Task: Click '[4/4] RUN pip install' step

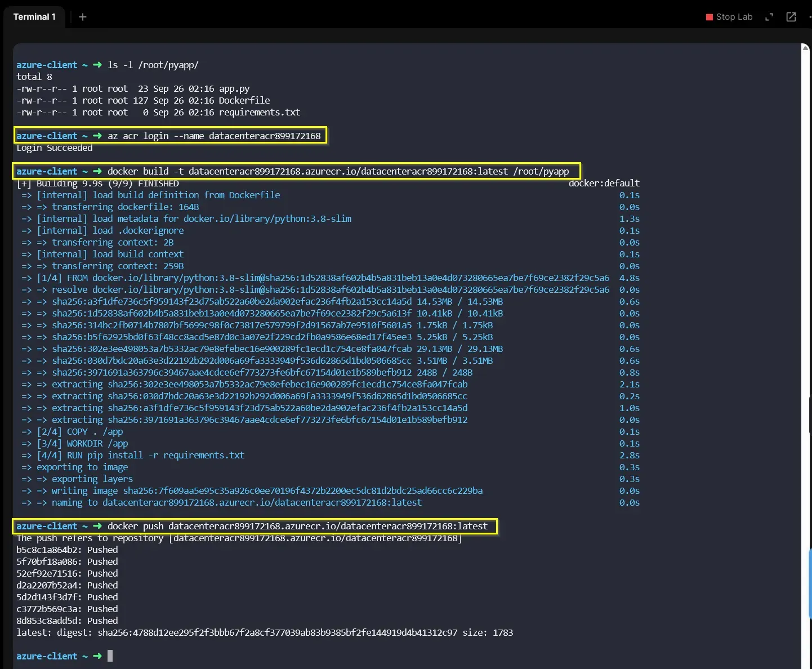Action: [x=133, y=455]
